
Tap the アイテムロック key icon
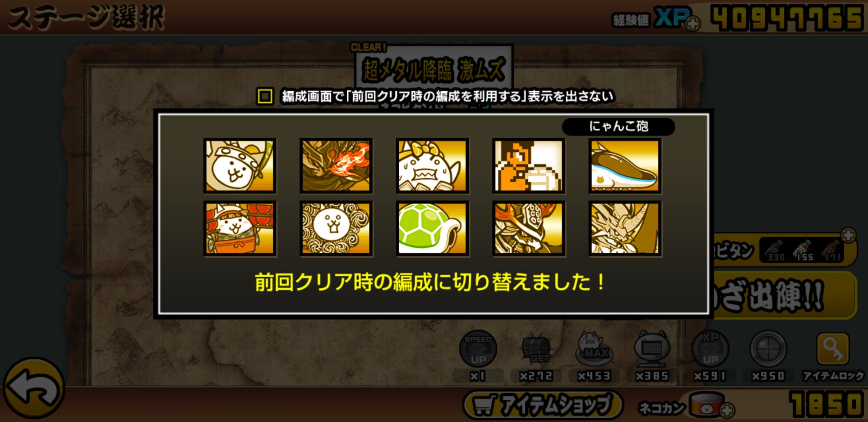click(x=833, y=349)
